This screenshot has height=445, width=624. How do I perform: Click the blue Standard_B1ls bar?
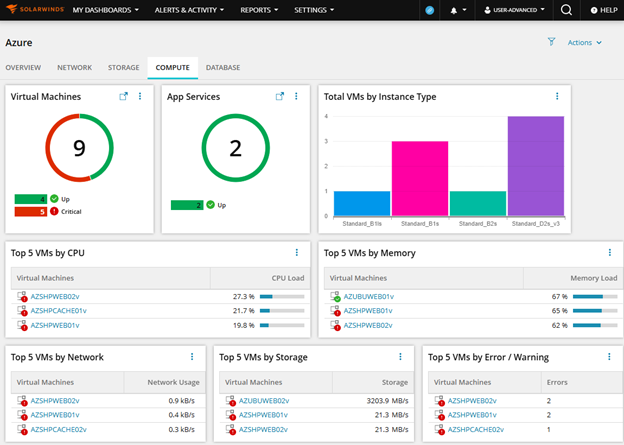click(x=362, y=203)
